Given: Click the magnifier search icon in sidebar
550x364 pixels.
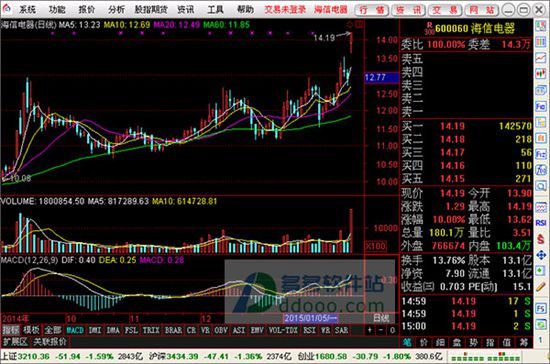Looking at the screenshot, I should [x=541, y=186].
